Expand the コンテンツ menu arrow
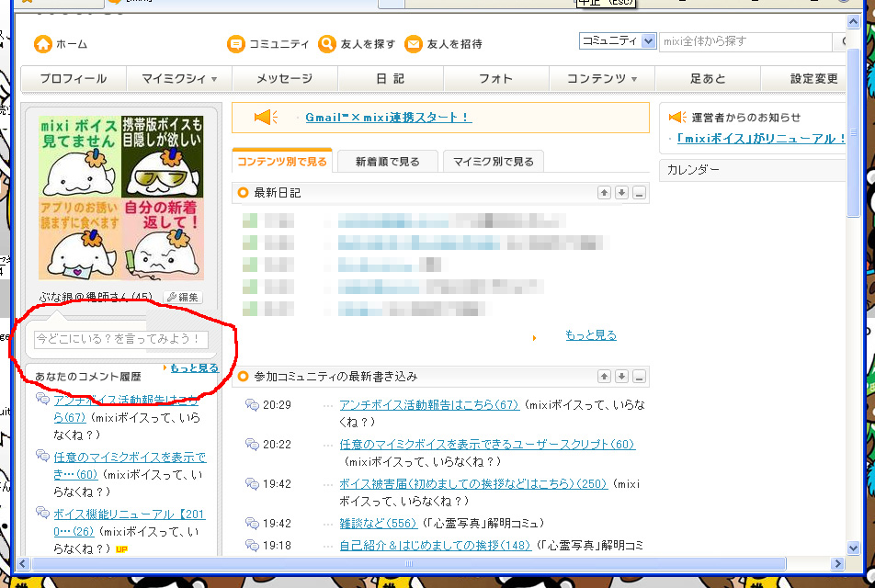Screen dimensions: 875x588 click(634, 79)
